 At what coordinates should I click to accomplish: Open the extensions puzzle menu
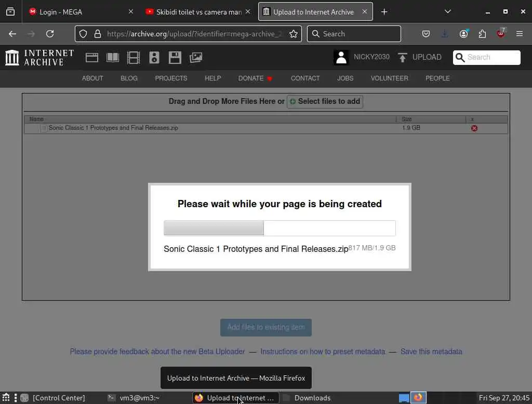click(x=482, y=34)
